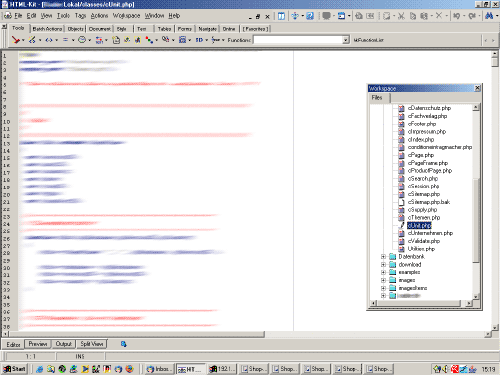Screen dimensions: 500x375
Task: Click the blue help book icon
Action: click(x=310, y=16)
